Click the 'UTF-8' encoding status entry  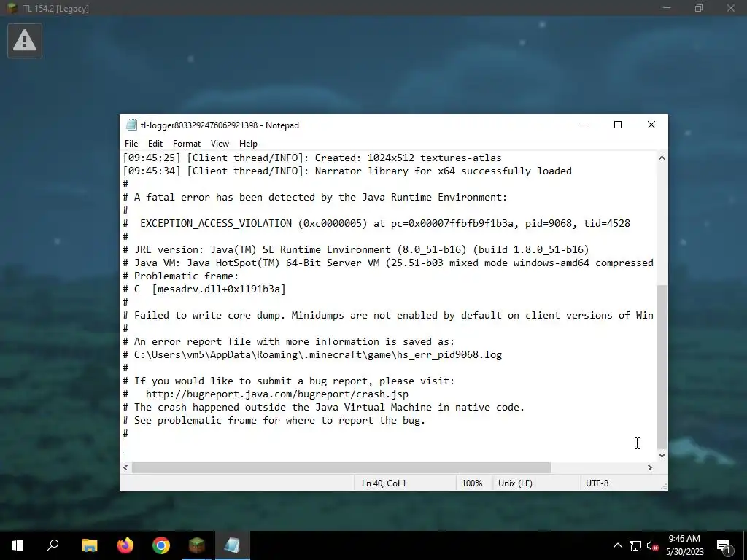(x=597, y=483)
